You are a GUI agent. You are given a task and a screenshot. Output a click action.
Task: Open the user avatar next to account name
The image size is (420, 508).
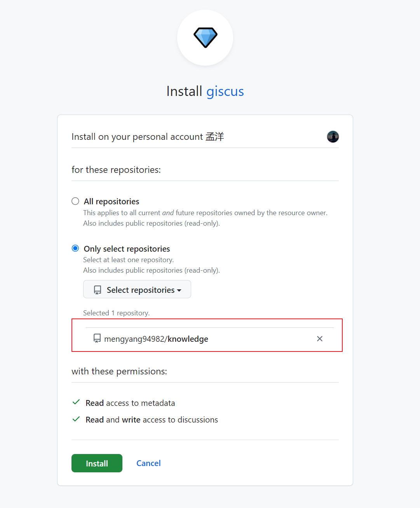pos(333,137)
